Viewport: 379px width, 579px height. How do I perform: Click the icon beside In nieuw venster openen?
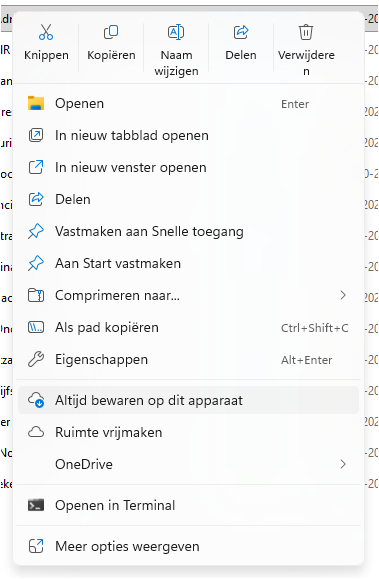(36, 167)
